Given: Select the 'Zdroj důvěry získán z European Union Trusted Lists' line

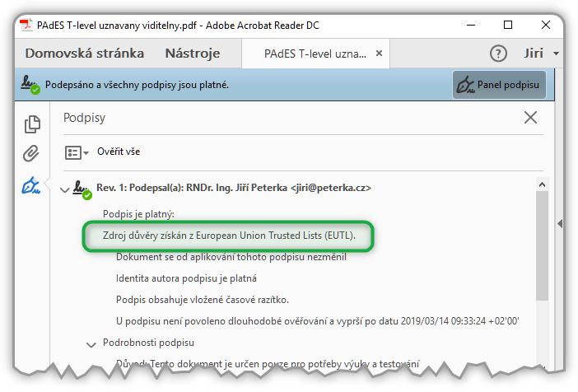Looking at the screenshot, I should pyautogui.click(x=229, y=236).
